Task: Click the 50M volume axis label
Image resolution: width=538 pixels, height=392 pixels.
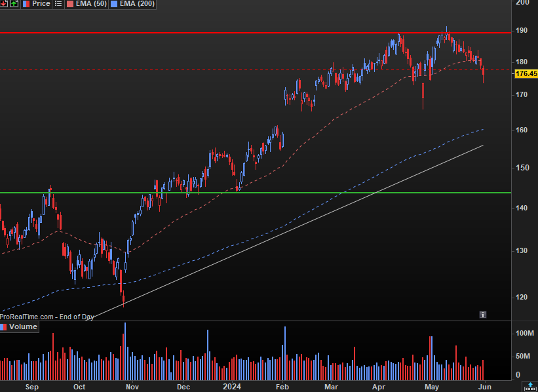Action: (x=523, y=357)
